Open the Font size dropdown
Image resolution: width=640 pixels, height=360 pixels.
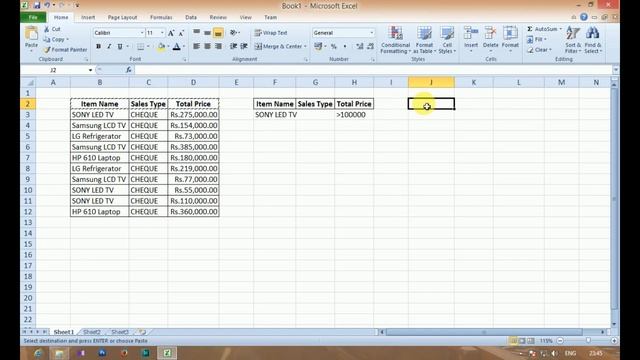(x=162, y=33)
